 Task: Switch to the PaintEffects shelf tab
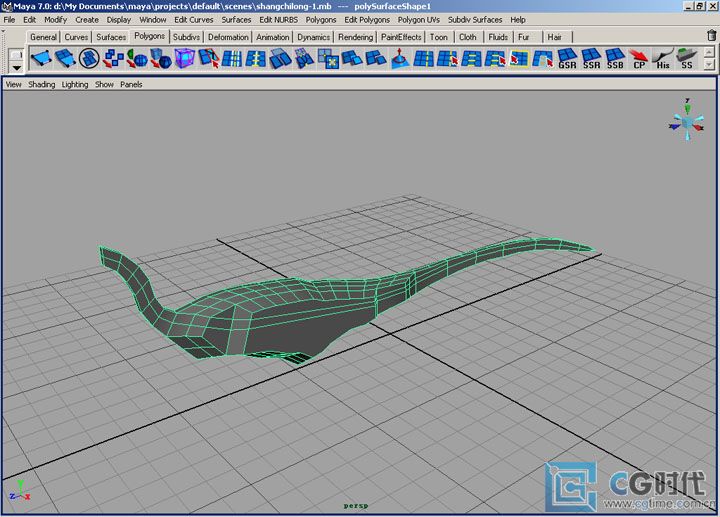(x=401, y=37)
